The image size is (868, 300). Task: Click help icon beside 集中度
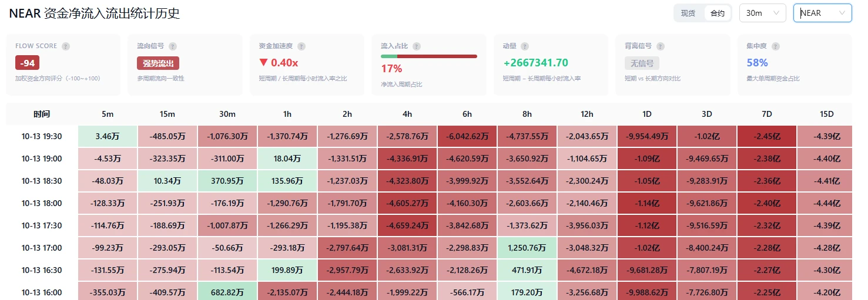pyautogui.click(x=776, y=46)
